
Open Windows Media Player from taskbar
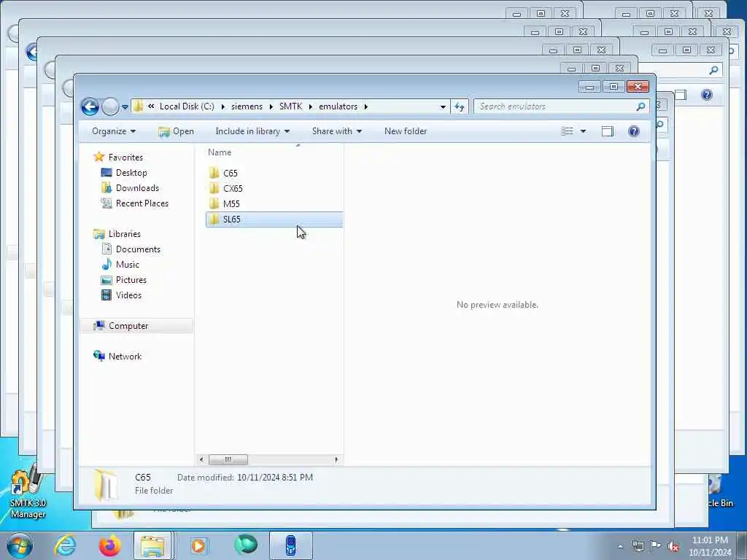[x=198, y=545]
